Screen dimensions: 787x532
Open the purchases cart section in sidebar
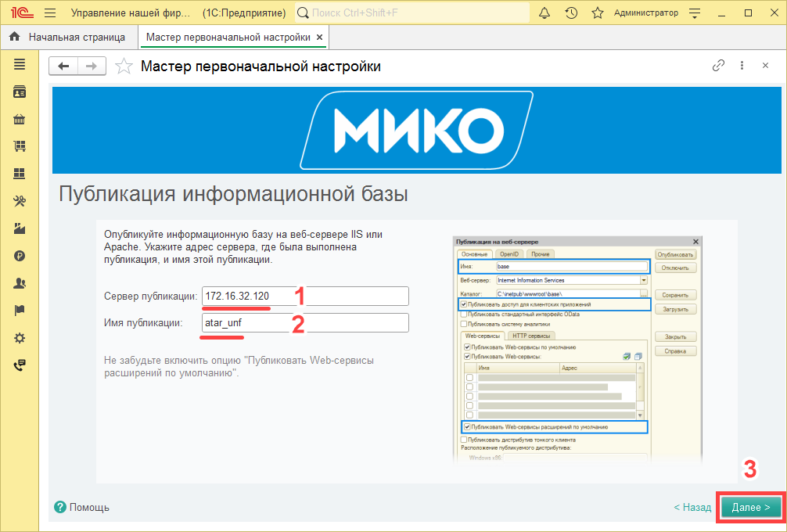point(20,146)
